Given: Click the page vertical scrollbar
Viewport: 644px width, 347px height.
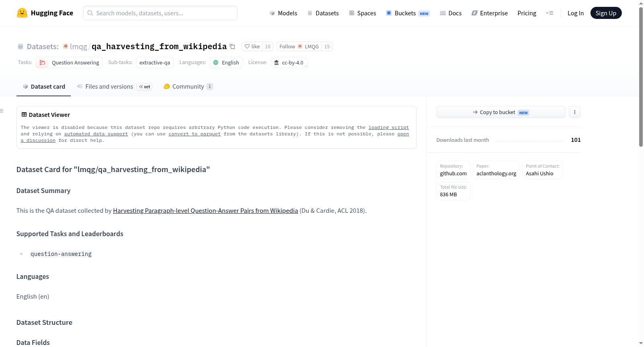Looking at the screenshot, I should [641, 77].
